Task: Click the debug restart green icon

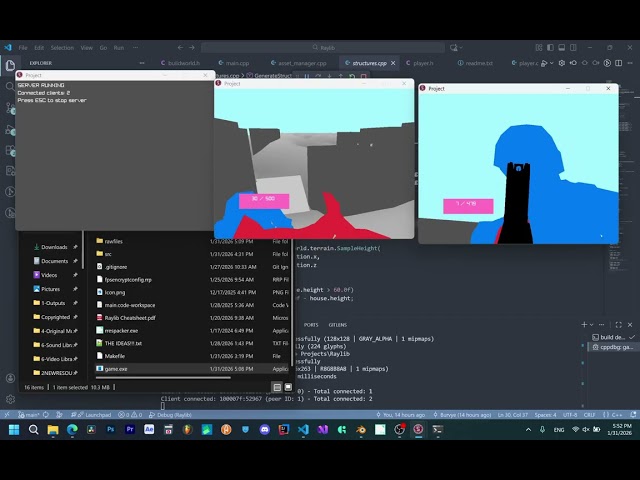Action: 352,76
